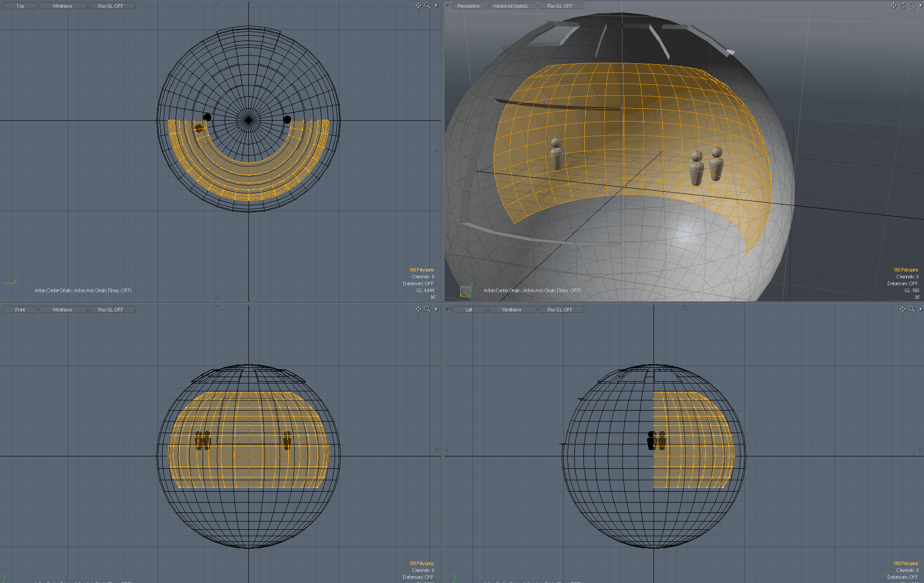Toggle Ray GL: OFF in the Perspective viewport
924x583 pixels.
tap(560, 6)
